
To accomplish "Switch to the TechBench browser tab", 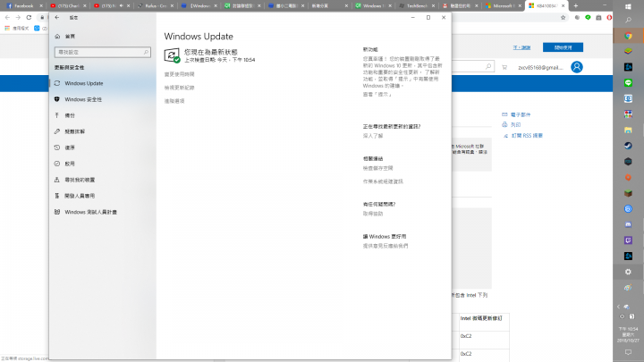I will point(416,5).
